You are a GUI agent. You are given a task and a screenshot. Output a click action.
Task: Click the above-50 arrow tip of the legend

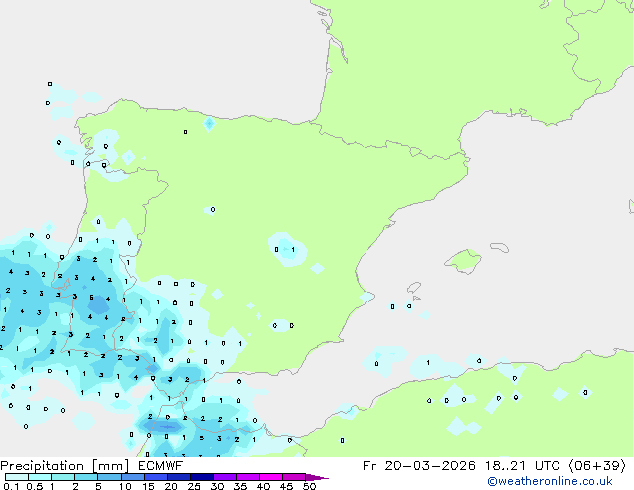pos(317,477)
